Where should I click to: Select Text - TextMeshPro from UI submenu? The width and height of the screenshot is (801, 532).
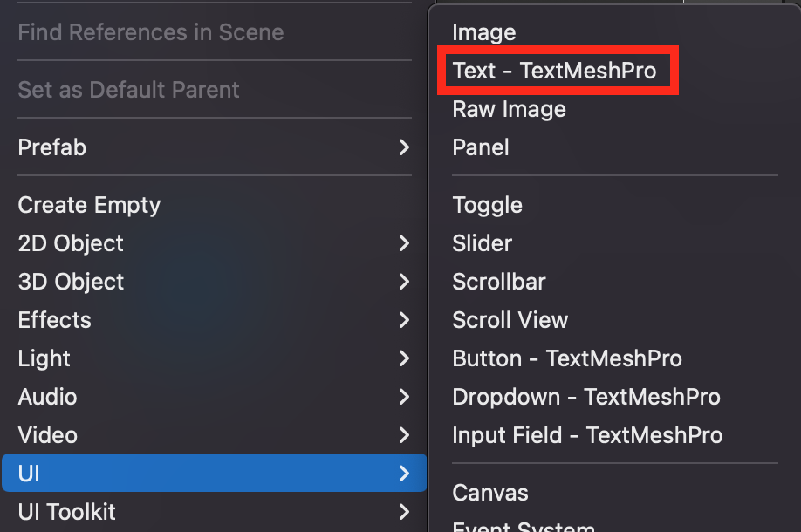click(x=554, y=71)
